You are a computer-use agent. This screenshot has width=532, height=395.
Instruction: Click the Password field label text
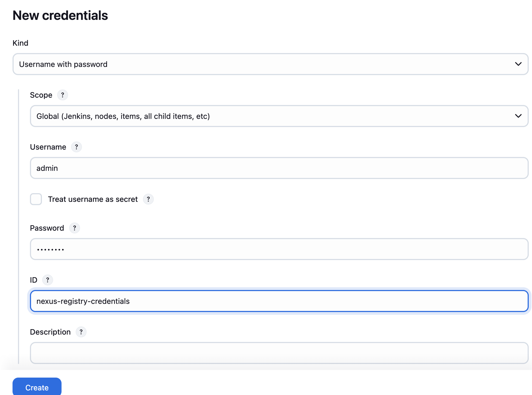[x=47, y=228]
